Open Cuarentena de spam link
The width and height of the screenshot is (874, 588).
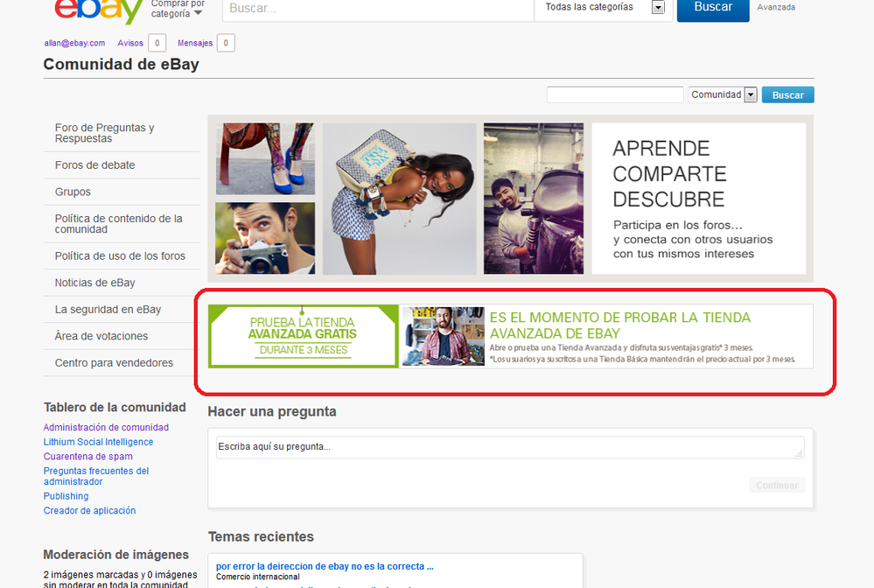tap(88, 457)
